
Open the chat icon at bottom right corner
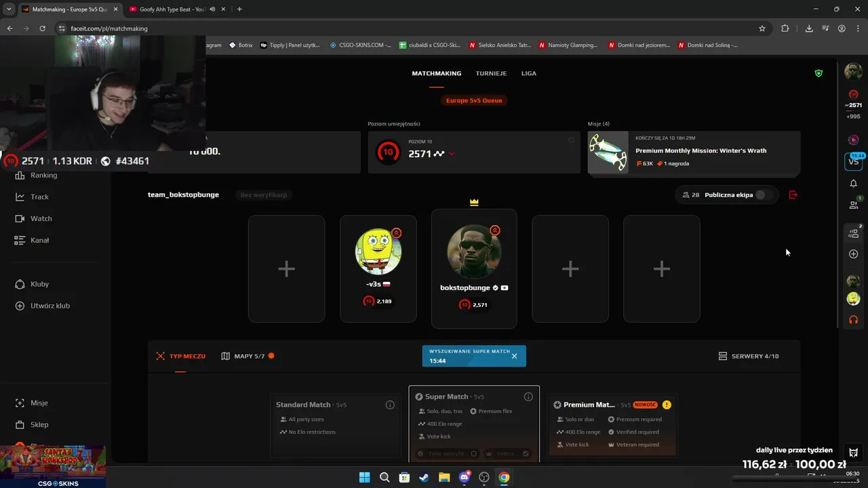click(853, 453)
